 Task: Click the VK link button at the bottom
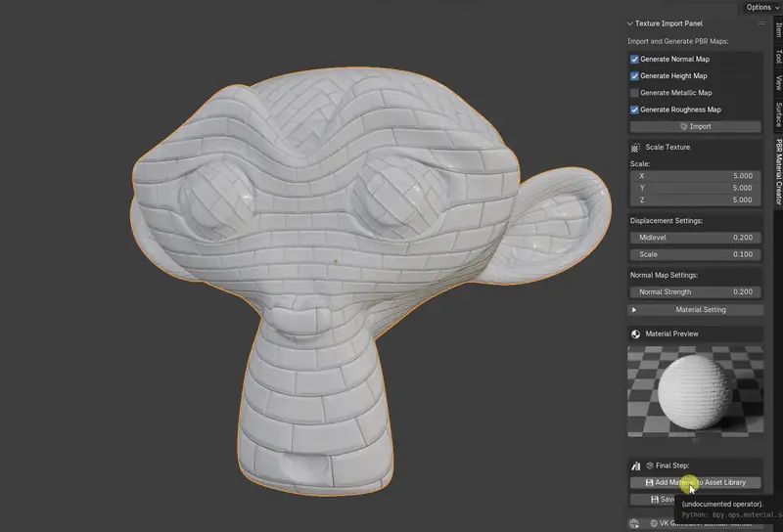[x=704, y=523]
